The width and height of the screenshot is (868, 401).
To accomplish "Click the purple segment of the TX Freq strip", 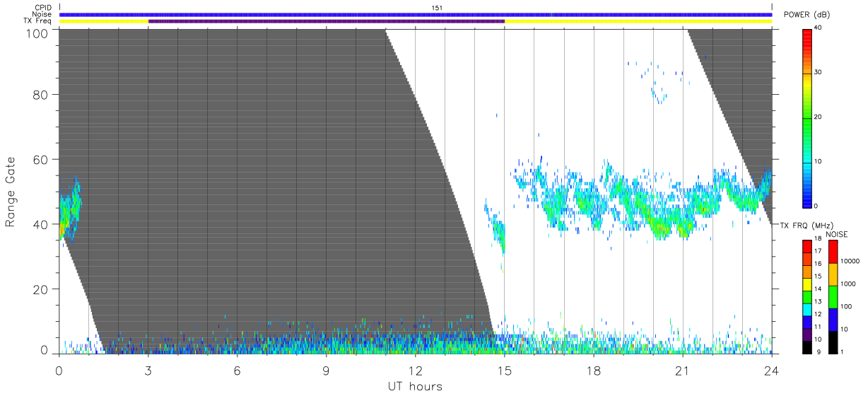I will click(327, 21).
